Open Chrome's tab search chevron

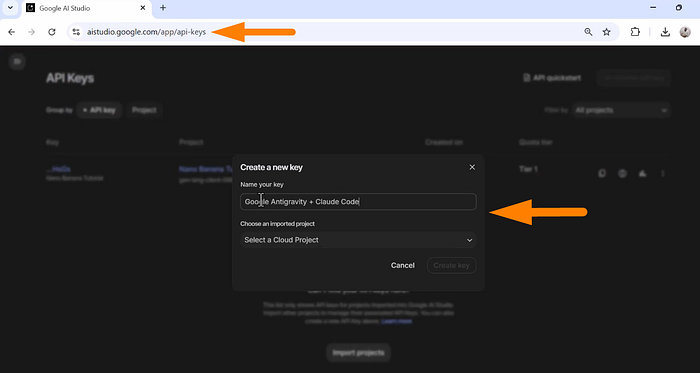pyautogui.click(x=10, y=8)
